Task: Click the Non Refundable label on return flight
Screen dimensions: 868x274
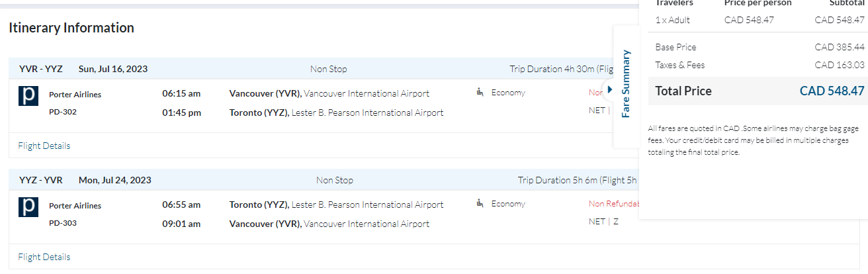Action: (613, 204)
